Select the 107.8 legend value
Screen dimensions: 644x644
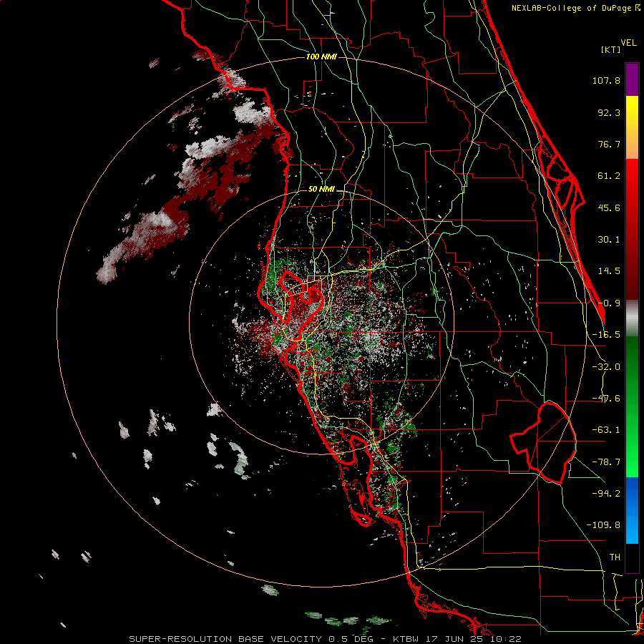tap(606, 80)
